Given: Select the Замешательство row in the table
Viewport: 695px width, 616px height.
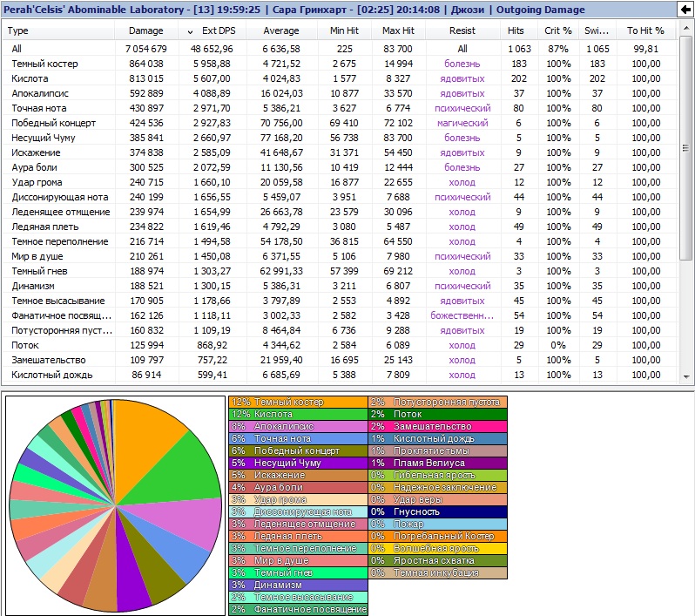Looking at the screenshot, I should [340, 360].
